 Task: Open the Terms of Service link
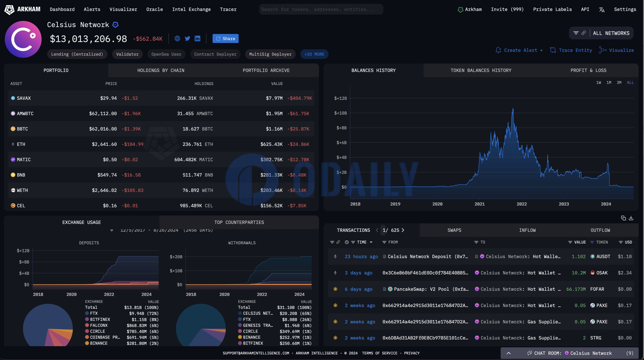point(379,353)
